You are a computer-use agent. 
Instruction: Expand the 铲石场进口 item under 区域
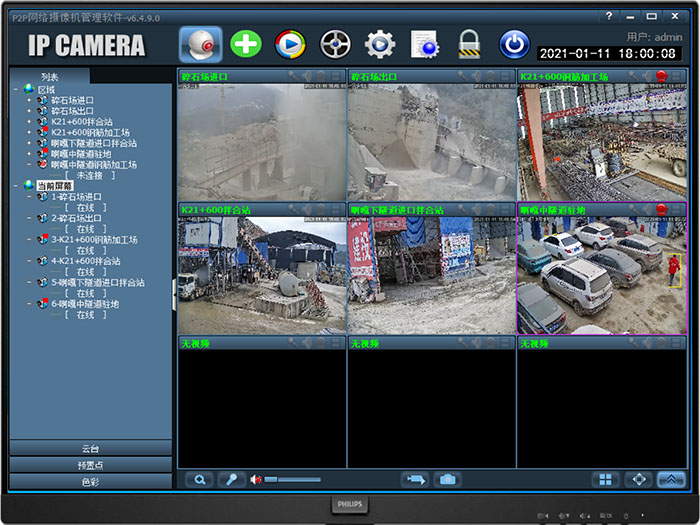click(x=30, y=100)
